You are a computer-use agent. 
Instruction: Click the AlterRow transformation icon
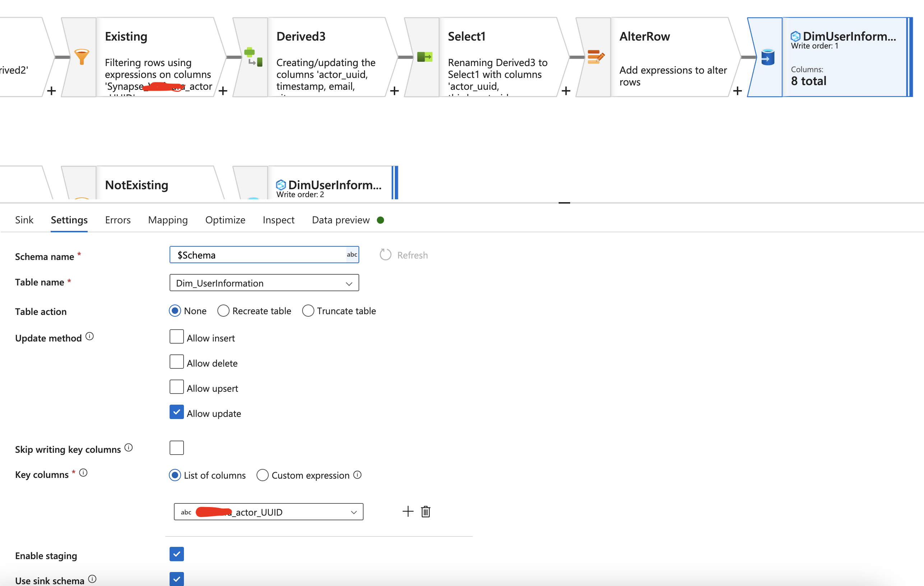[x=596, y=57]
